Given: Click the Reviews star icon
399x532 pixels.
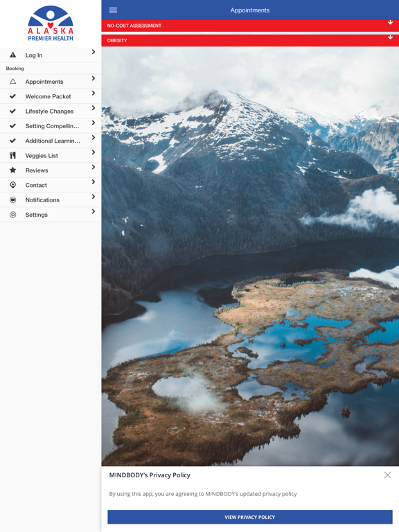Looking at the screenshot, I should point(13,170).
